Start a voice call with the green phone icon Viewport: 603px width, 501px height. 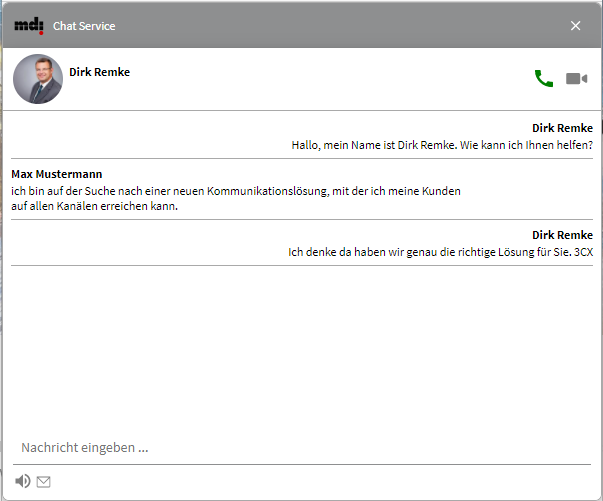pyautogui.click(x=544, y=78)
